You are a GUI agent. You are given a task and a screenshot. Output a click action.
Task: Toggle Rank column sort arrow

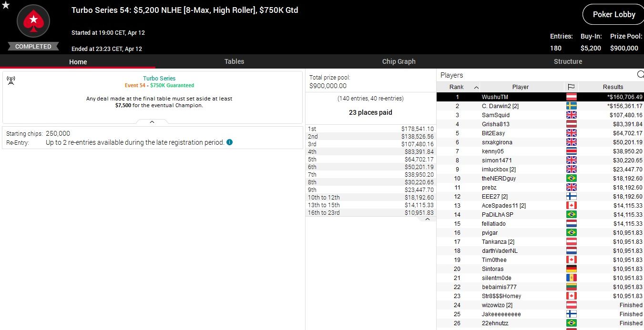[x=476, y=87]
